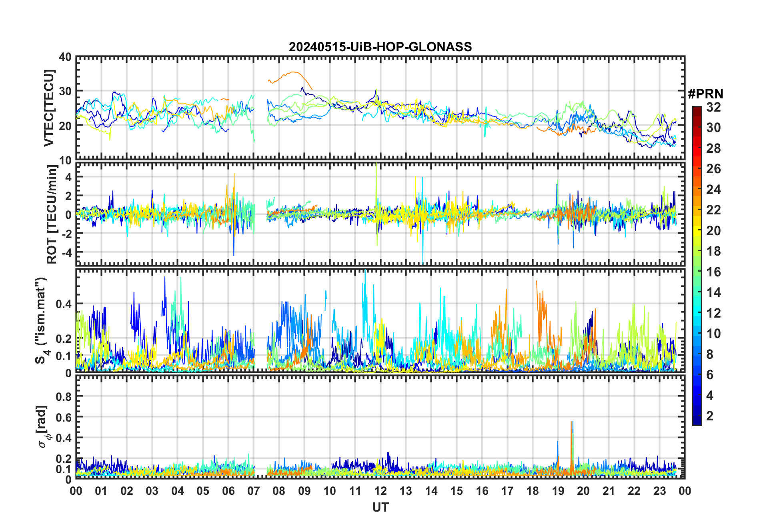Viewport: 761px width, 532px height.
Task: Click the #PRN colorbar label
Action: (x=705, y=94)
